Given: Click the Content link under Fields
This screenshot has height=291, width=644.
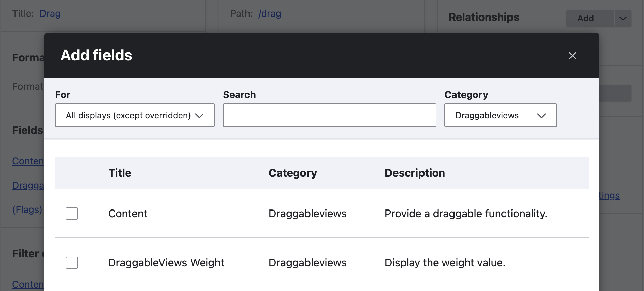Looking at the screenshot, I should pyautogui.click(x=28, y=161).
